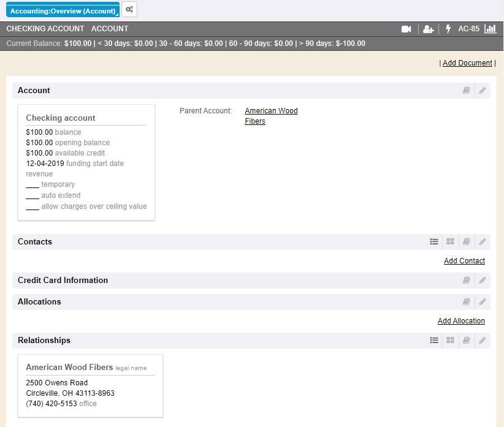Switch Contacts to list view
504x427 pixels.
(434, 242)
